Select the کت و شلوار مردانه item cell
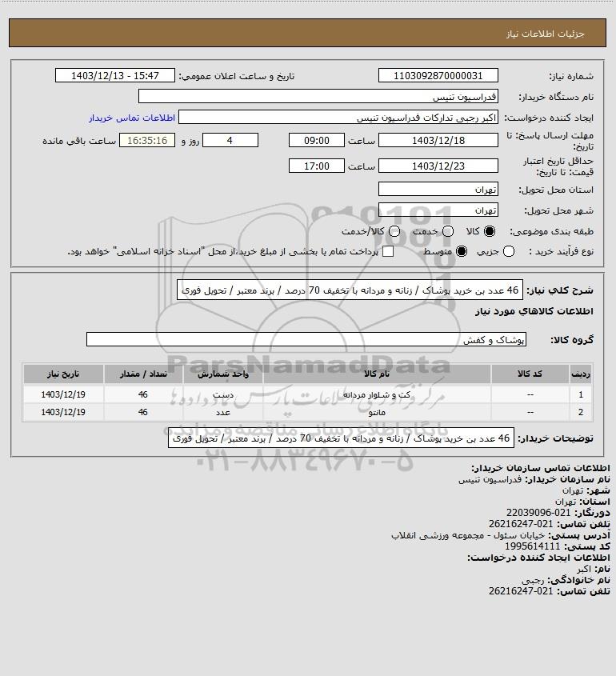The width and height of the screenshot is (616, 676). 377,394
